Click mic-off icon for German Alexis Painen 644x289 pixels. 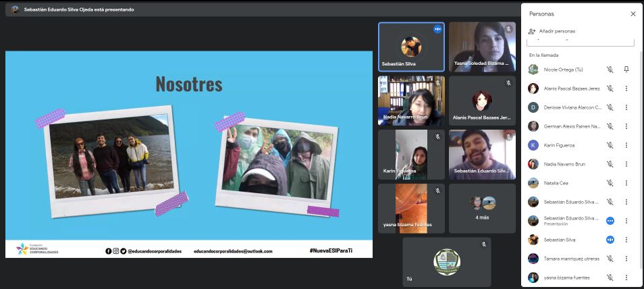610,126
